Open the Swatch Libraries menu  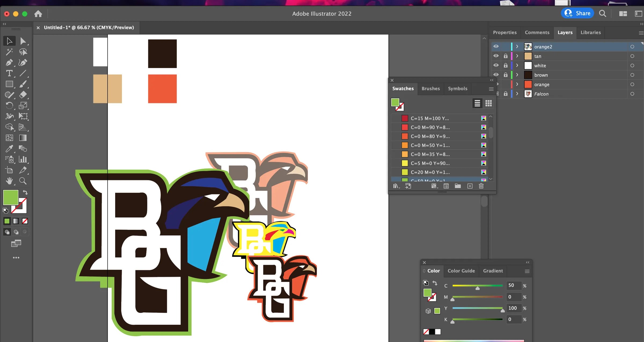[397, 186]
